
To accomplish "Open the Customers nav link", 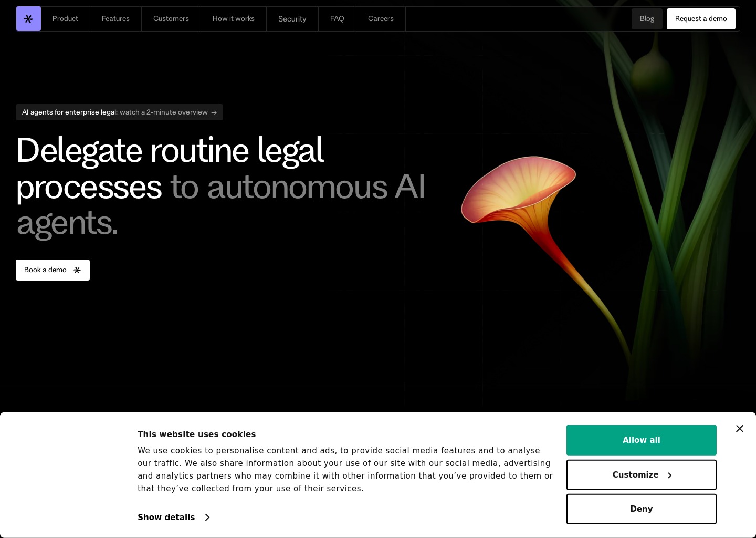I will pyautogui.click(x=171, y=19).
